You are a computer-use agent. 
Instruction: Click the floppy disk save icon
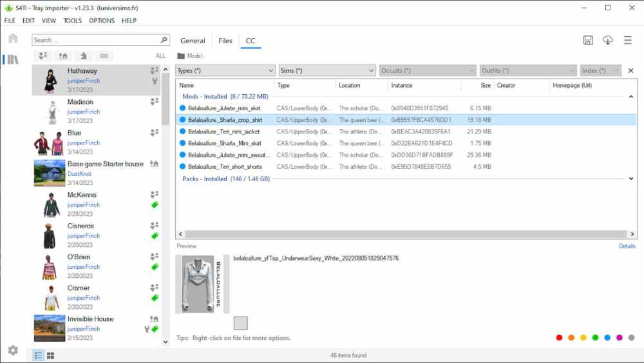(x=588, y=41)
